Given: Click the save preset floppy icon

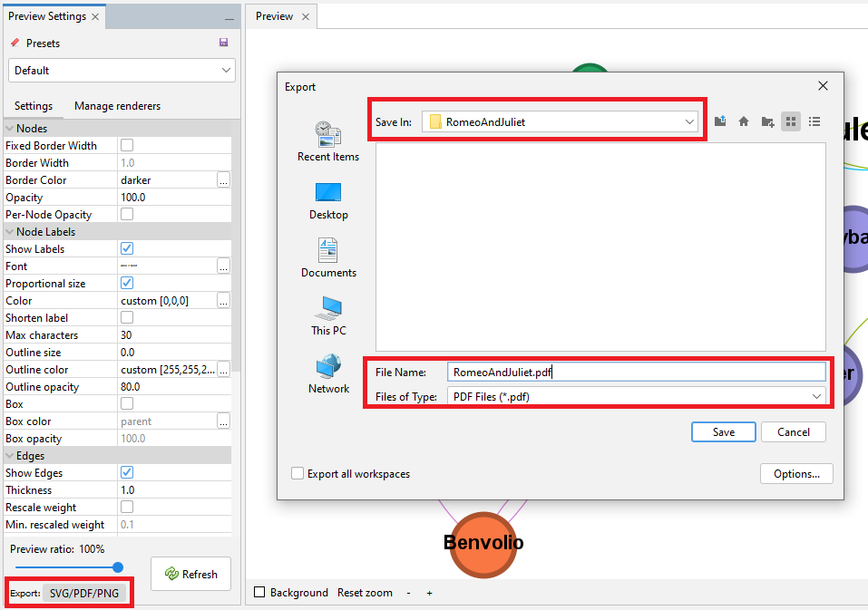Looking at the screenshot, I should (x=222, y=43).
